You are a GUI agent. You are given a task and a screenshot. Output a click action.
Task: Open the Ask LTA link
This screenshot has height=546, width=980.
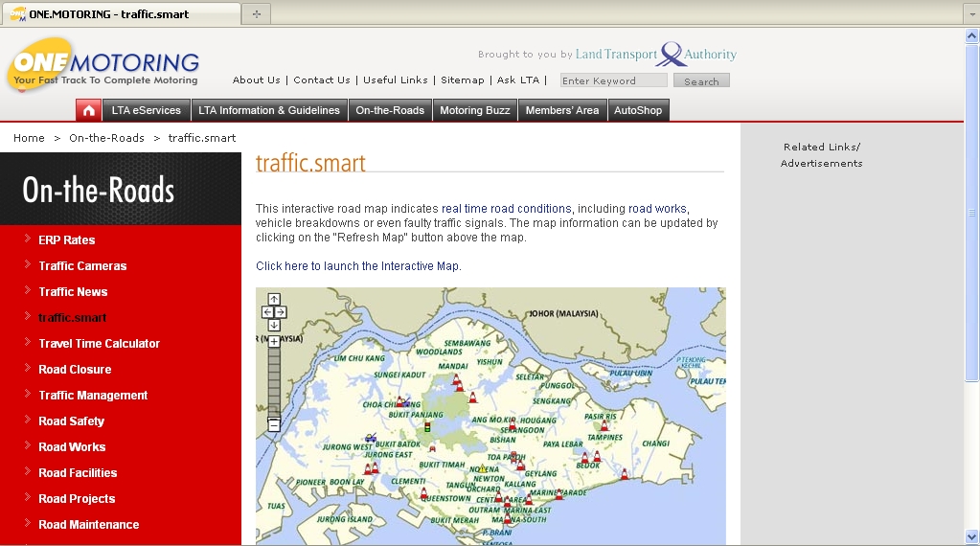pos(518,80)
